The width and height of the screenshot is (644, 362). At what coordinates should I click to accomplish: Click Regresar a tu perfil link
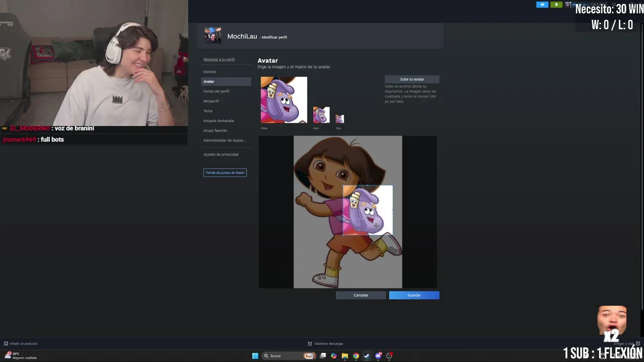(x=219, y=59)
